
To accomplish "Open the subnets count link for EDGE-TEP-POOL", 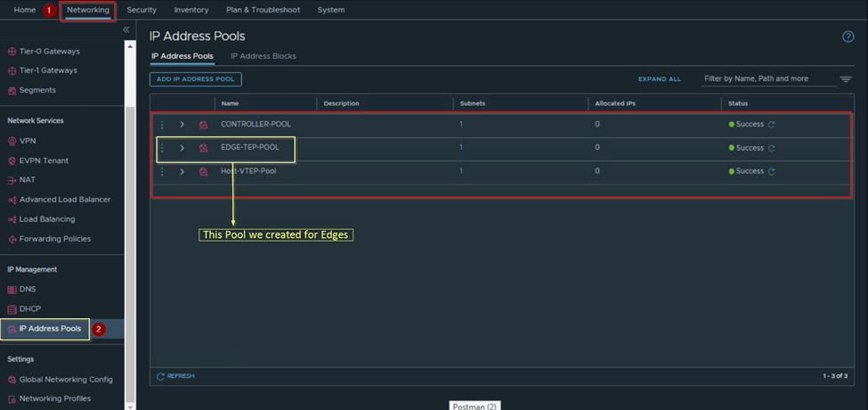I will click(461, 148).
